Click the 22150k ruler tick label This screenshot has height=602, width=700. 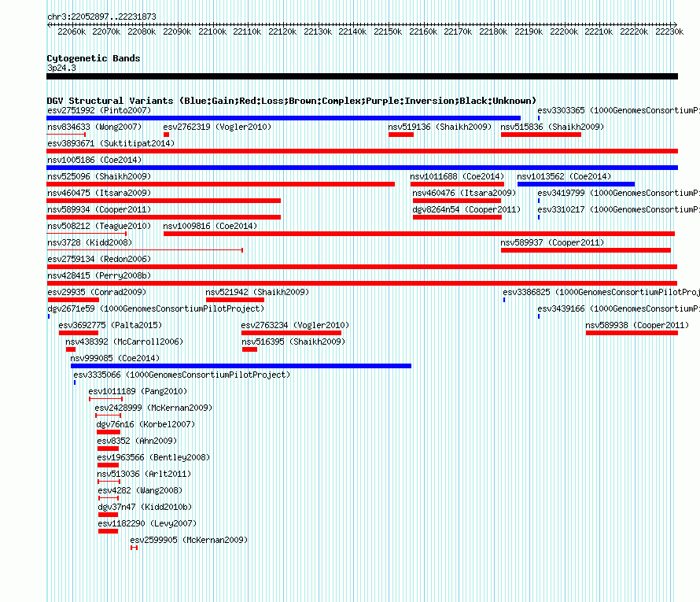coord(388,31)
